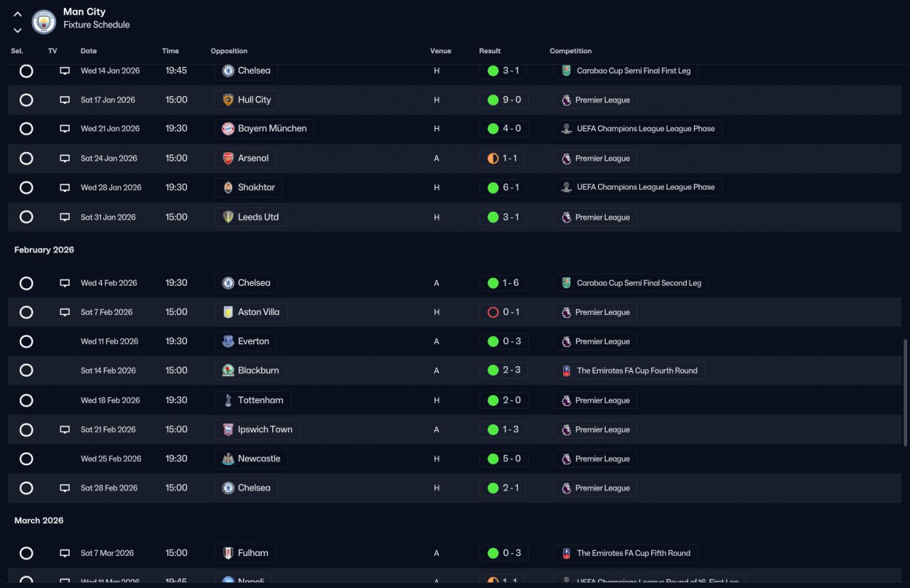Select the Tottenham fixture radio button
The width and height of the screenshot is (910, 588).
tap(26, 400)
